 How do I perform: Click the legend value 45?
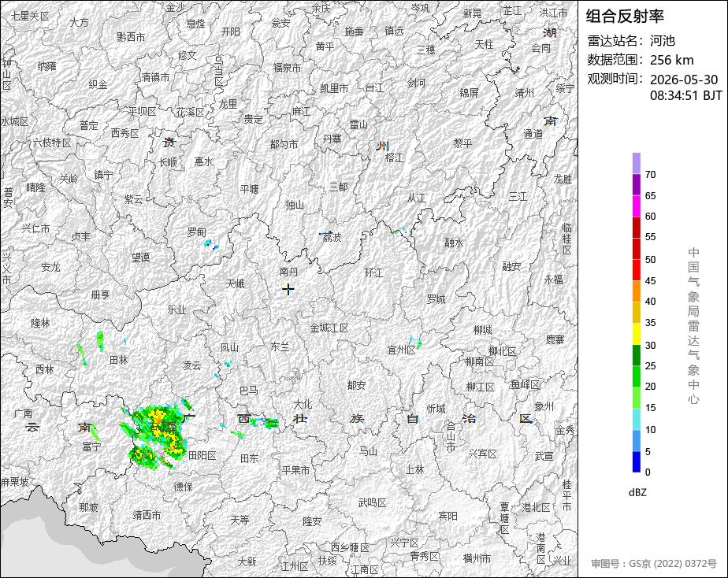click(651, 280)
